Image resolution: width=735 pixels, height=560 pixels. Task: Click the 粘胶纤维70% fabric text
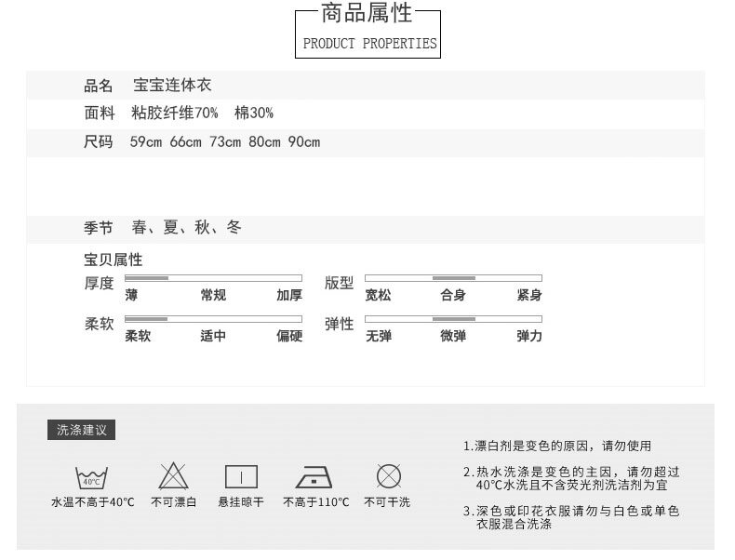point(174,113)
